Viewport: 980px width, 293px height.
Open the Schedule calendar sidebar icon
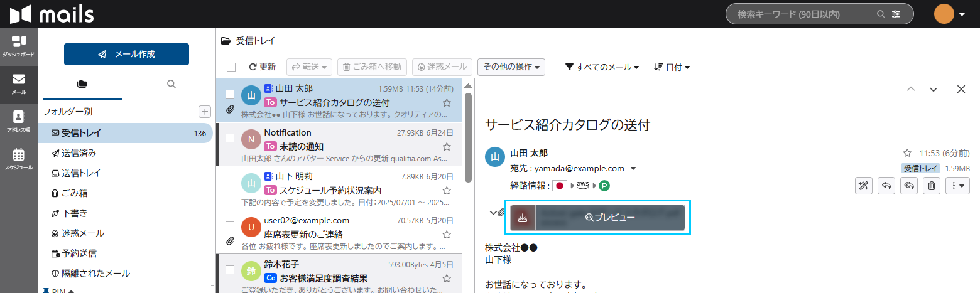coord(19,159)
